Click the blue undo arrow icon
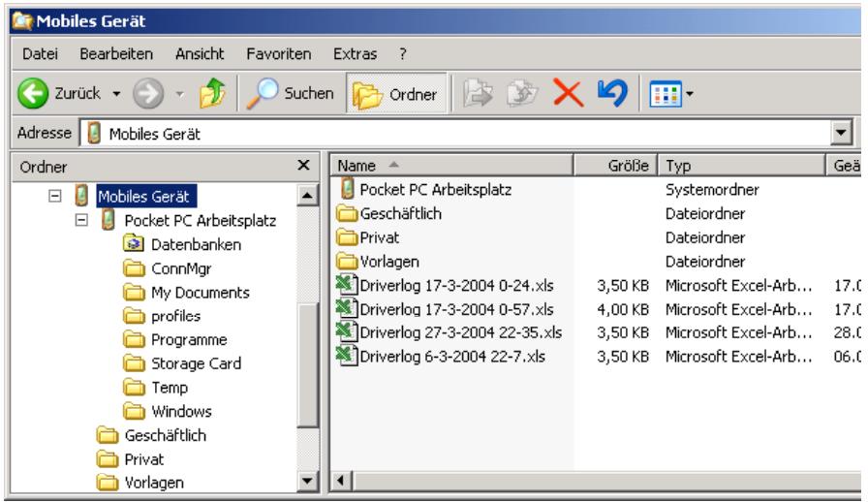Screen dimensions: 868x502 click(613, 92)
